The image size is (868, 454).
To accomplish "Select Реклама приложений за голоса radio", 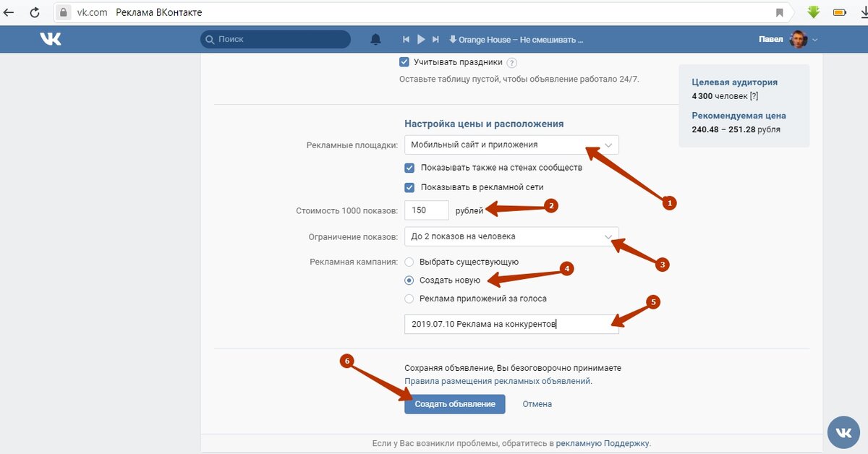I will click(x=409, y=298).
